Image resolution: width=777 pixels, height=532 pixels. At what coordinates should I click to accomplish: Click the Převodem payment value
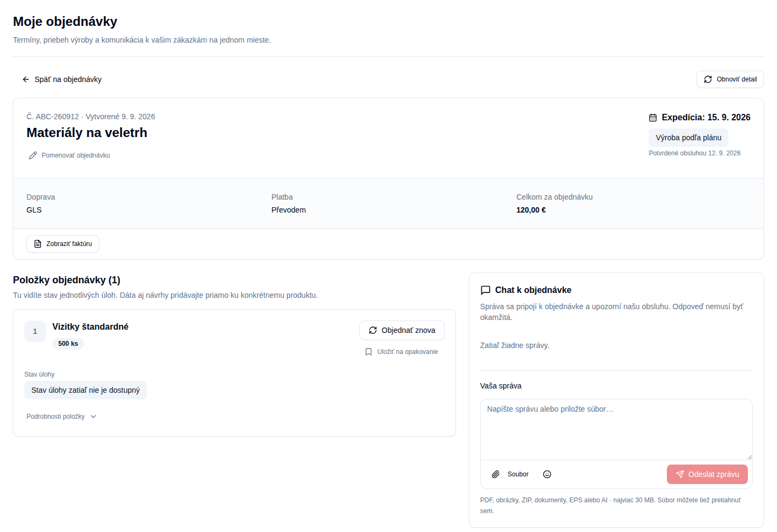click(289, 210)
